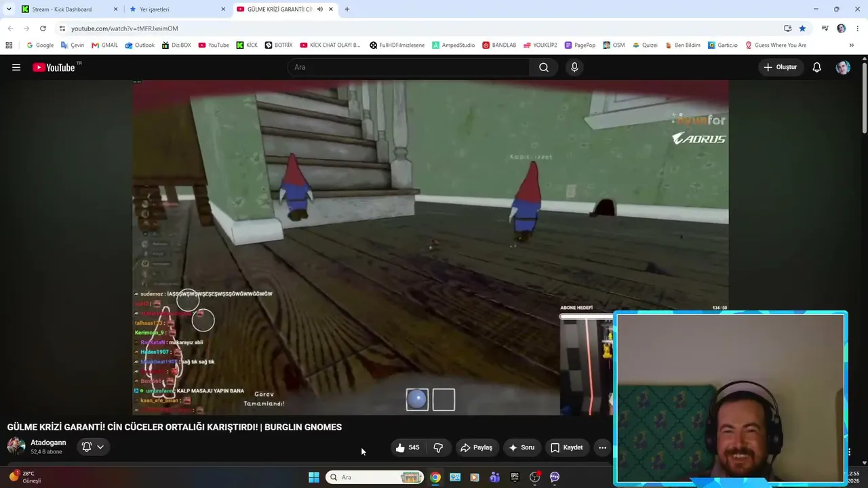The image size is (868, 488).
Task: Open the DiziBOX bookmark
Action: 176,45
